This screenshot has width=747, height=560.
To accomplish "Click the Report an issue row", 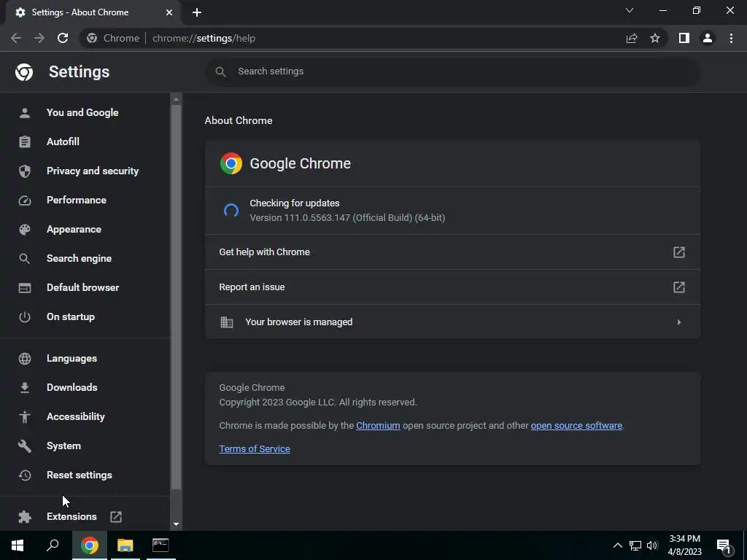I will click(452, 287).
